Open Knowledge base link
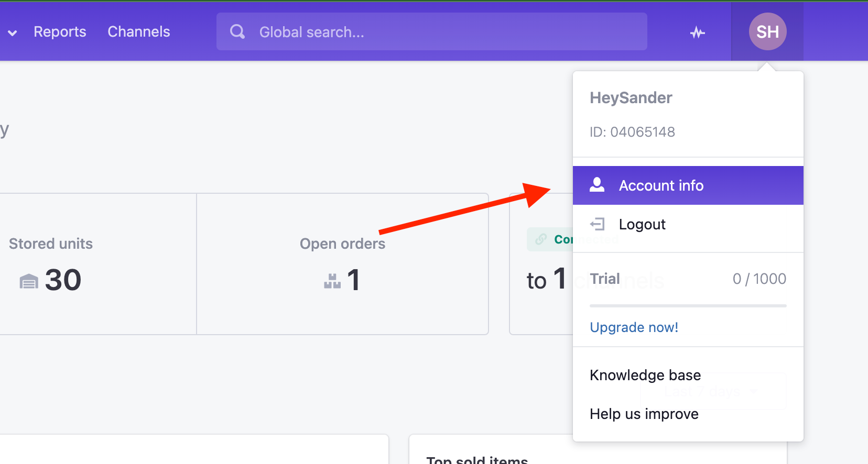The width and height of the screenshot is (868, 464). point(645,375)
